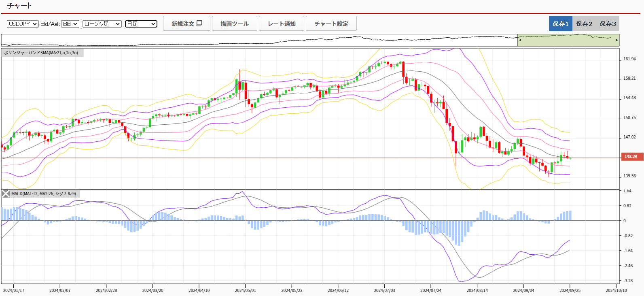The image size is (644, 296).
Task: Click the 158.21 price axis label
Action: pyautogui.click(x=629, y=79)
